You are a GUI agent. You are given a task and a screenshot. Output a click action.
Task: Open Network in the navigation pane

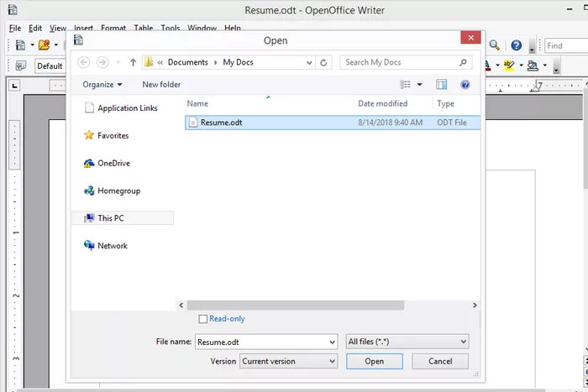pyautogui.click(x=113, y=246)
